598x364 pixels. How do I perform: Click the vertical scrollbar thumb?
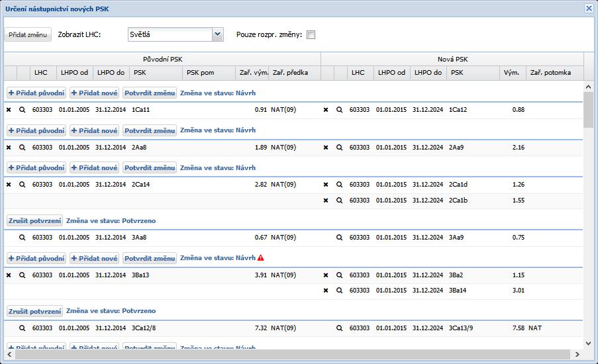pos(588,110)
